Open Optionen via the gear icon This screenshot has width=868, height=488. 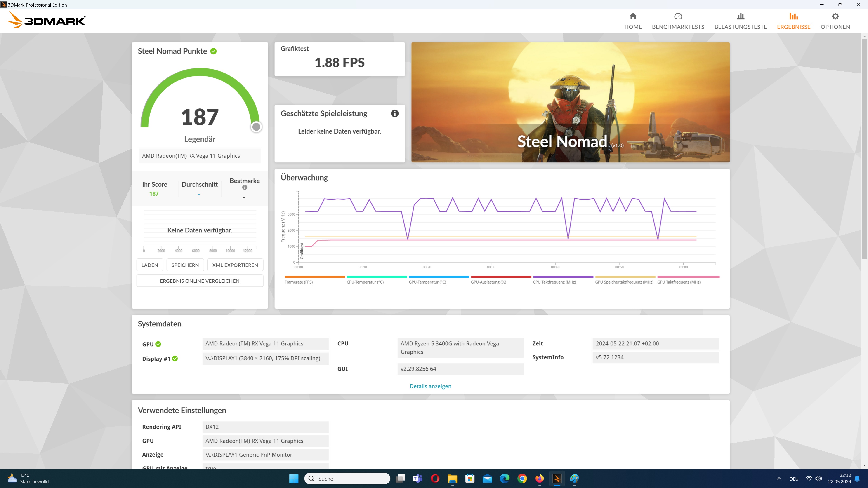pos(835,16)
